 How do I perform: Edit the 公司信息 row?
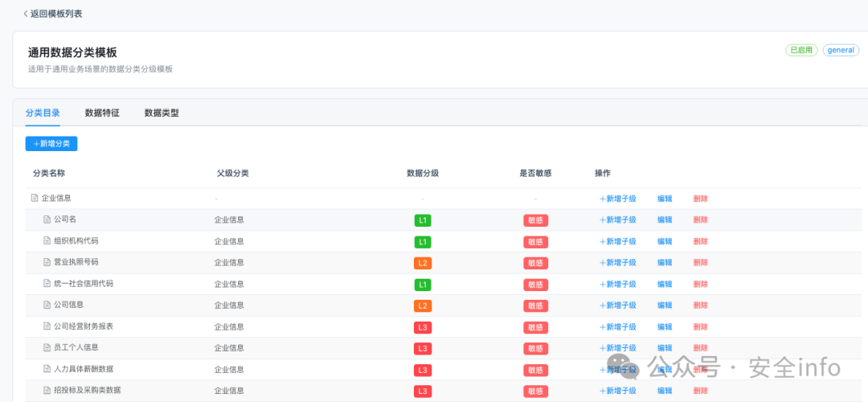665,305
